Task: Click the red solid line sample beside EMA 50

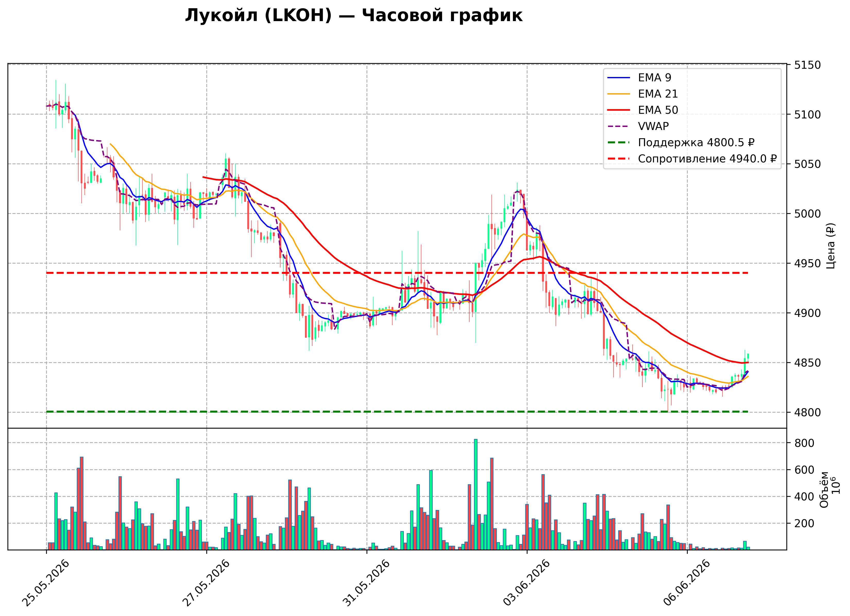Action: pos(619,110)
